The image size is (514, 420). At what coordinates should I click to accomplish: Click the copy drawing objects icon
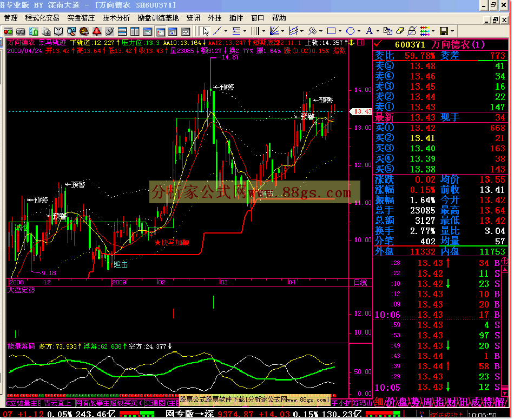(x=388, y=31)
